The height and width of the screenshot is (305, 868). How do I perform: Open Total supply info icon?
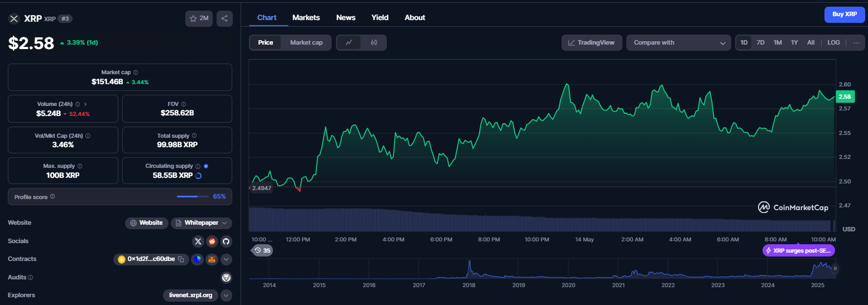(x=194, y=135)
